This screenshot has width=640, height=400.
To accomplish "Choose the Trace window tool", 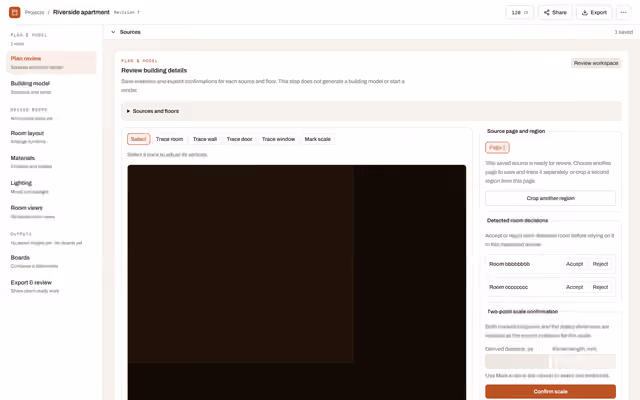I will click(x=278, y=139).
